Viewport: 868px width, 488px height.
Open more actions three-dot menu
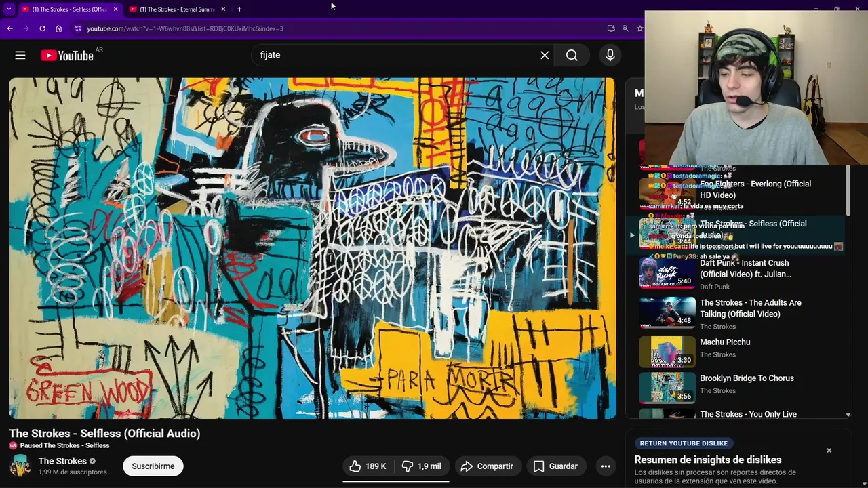pos(606,466)
